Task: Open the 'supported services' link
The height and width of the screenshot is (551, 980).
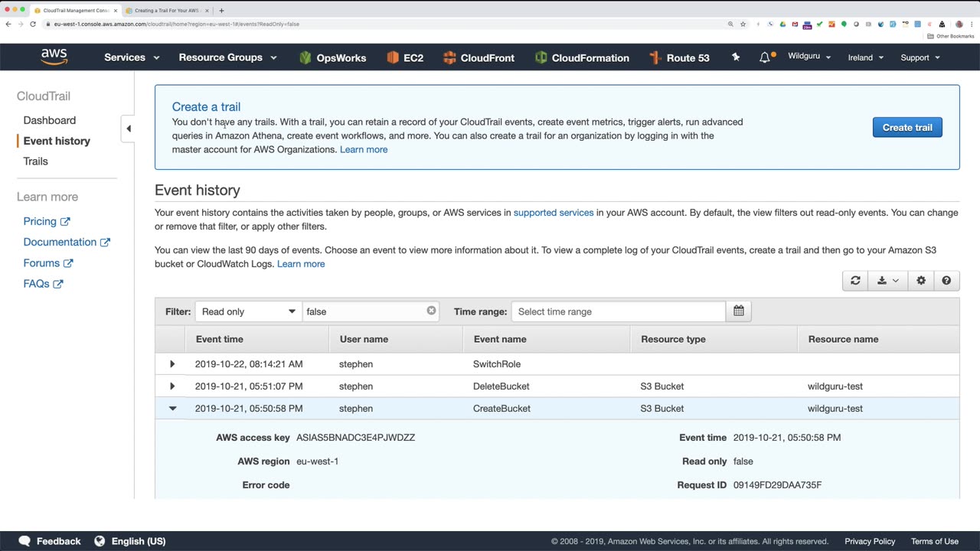Action: [554, 213]
